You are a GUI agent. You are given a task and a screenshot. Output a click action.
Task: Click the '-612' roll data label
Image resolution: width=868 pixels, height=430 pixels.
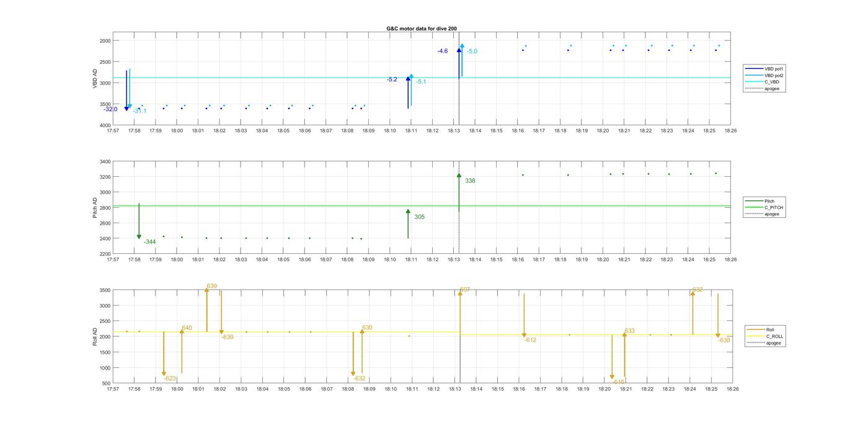pos(530,340)
